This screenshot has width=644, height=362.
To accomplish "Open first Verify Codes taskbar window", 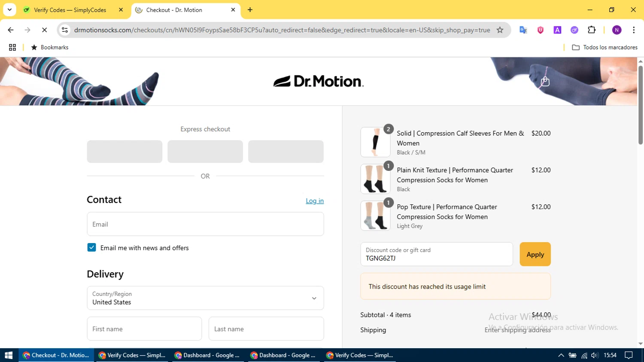I will pyautogui.click(x=132, y=355).
